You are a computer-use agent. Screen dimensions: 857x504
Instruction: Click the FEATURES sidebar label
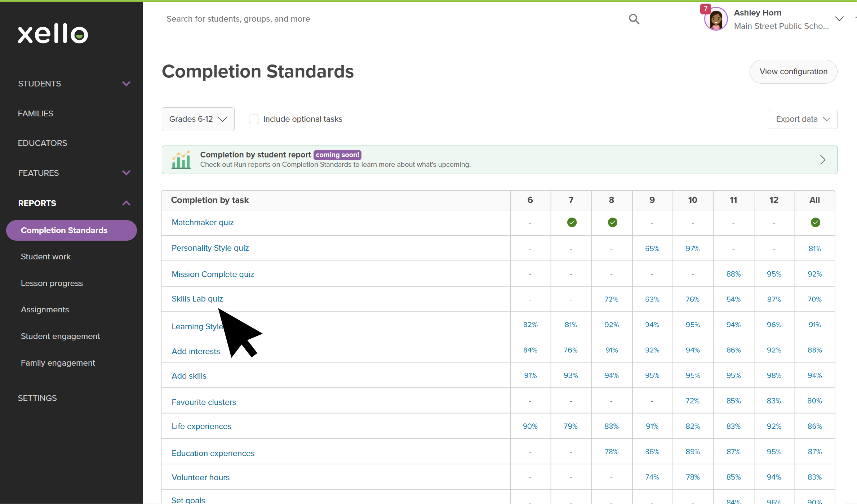coord(39,173)
